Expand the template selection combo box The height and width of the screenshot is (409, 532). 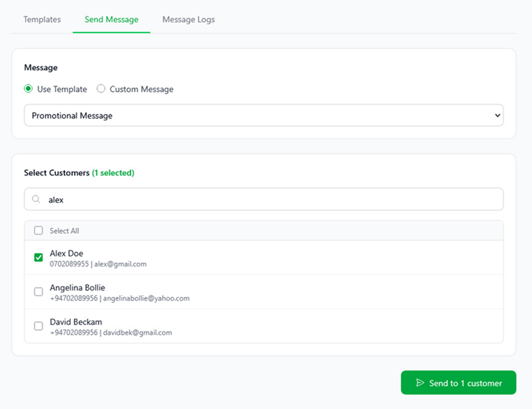(x=264, y=115)
